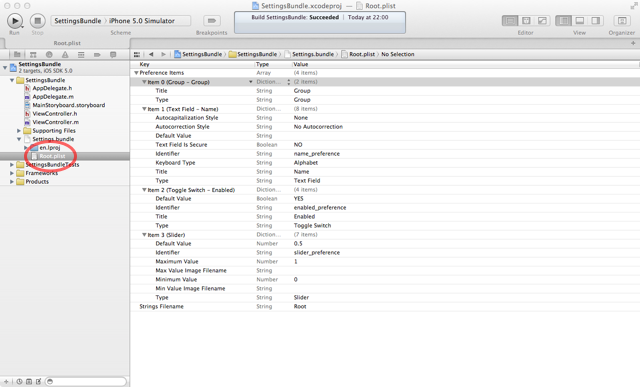The height and width of the screenshot is (387, 640).
Task: Click the Item 0 type stepper
Action: coord(289,82)
